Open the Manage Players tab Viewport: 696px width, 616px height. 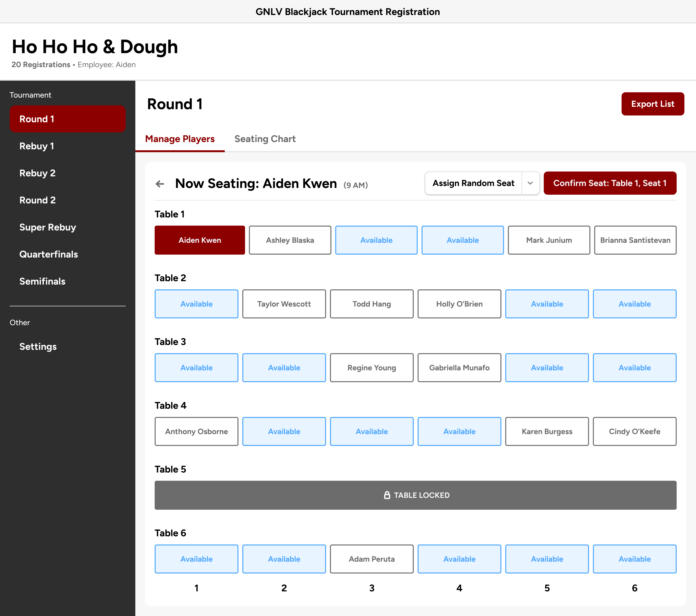(180, 139)
